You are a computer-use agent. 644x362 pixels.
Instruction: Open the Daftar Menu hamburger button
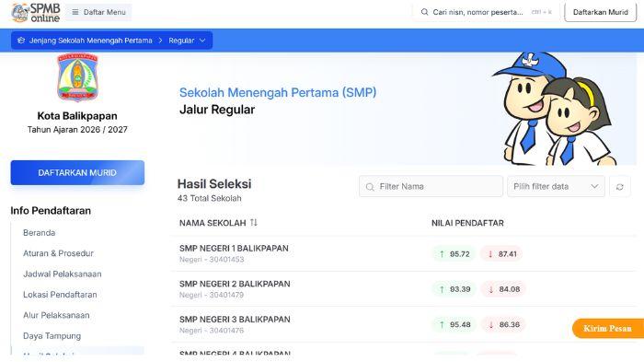[98, 12]
